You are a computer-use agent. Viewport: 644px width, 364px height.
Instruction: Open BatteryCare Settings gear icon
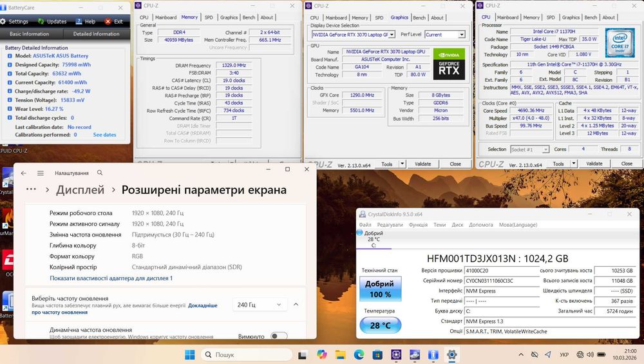pos(3,21)
